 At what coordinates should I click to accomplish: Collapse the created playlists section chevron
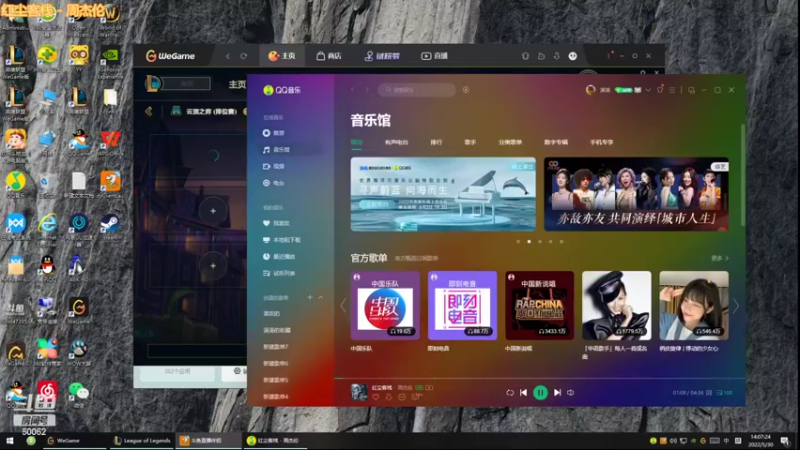coord(320,297)
